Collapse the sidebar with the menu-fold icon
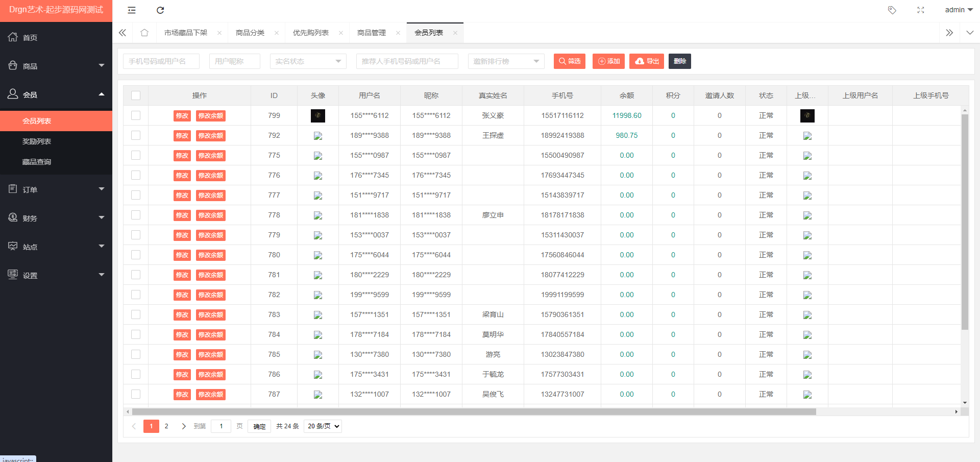Image resolution: width=980 pixels, height=462 pixels. (x=132, y=10)
